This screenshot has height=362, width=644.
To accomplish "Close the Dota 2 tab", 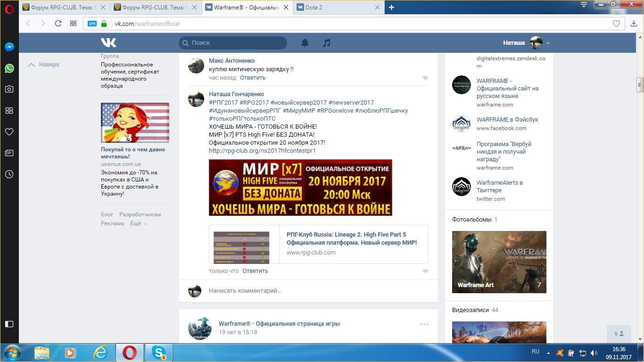I will coord(377,8).
